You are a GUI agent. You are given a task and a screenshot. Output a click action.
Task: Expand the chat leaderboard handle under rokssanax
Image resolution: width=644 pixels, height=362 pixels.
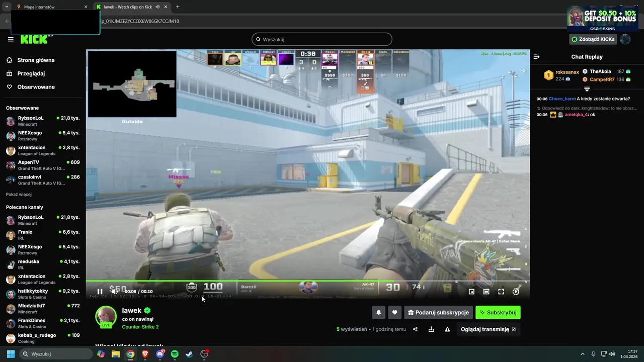(x=587, y=89)
